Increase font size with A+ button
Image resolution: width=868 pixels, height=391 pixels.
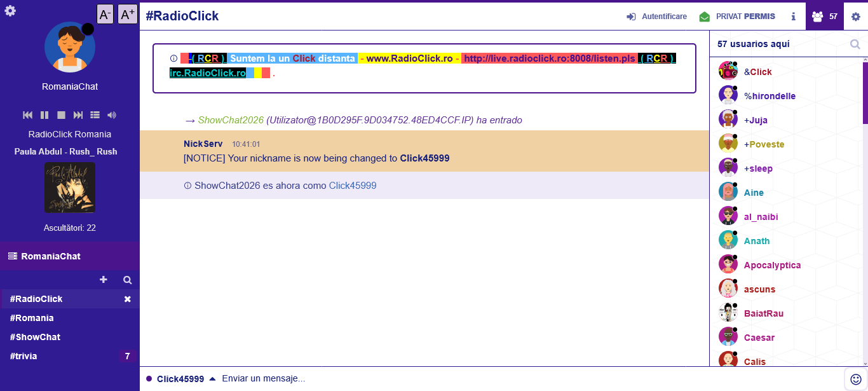pos(128,14)
